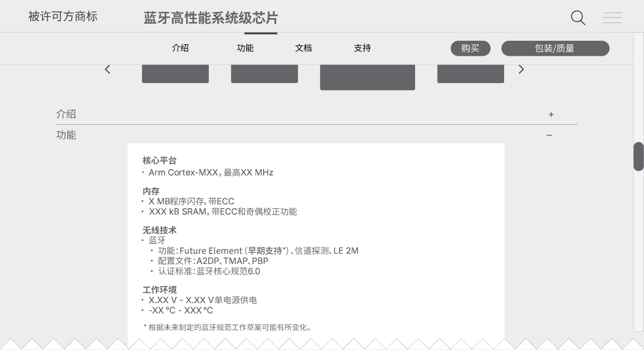Open the largest center carousel card
Image resolution: width=644 pixels, height=350 pixels.
tap(367, 77)
